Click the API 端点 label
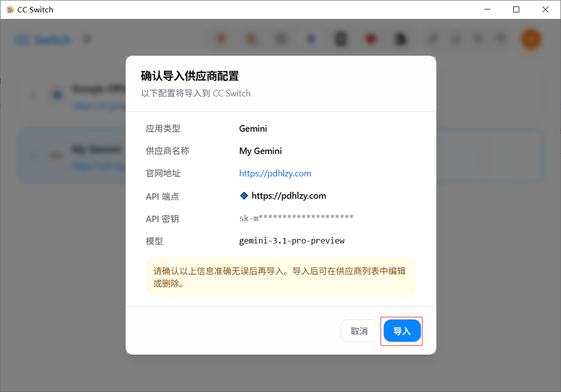The image size is (561, 392). click(162, 196)
